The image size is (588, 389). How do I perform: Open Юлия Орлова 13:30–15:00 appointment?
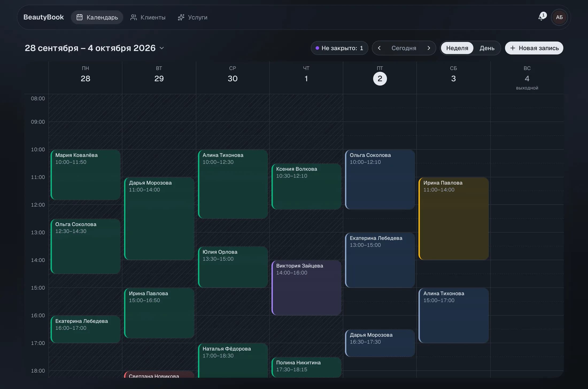[233, 267]
